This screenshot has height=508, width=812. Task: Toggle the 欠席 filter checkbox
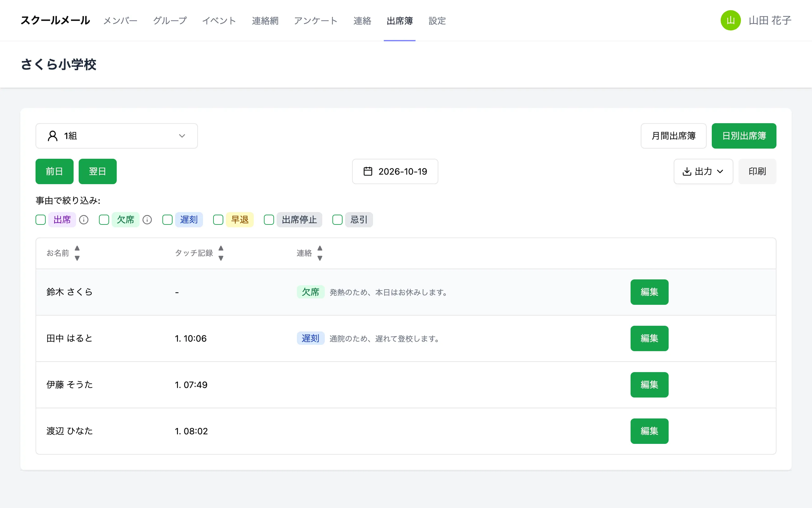104,220
